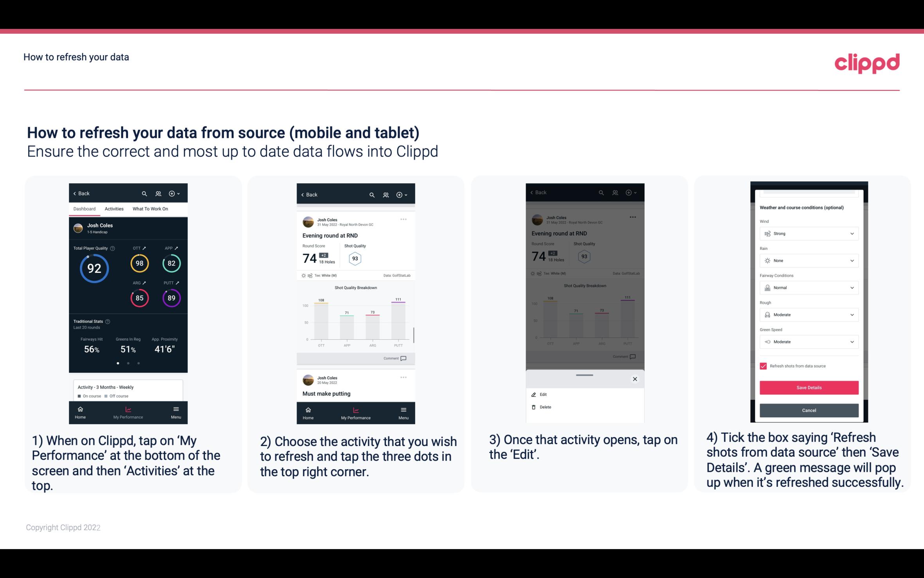The image size is (924, 578).
Task: Drag the activity scroll handle
Action: [x=584, y=372]
